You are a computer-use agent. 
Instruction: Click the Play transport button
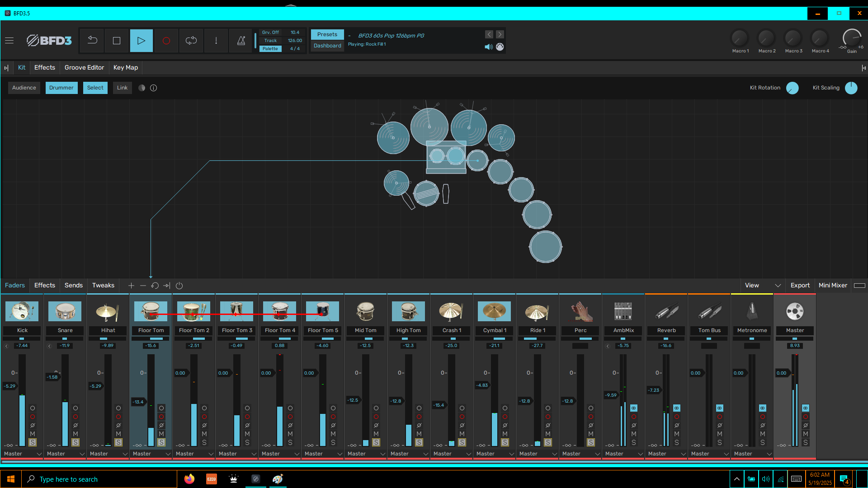(142, 41)
